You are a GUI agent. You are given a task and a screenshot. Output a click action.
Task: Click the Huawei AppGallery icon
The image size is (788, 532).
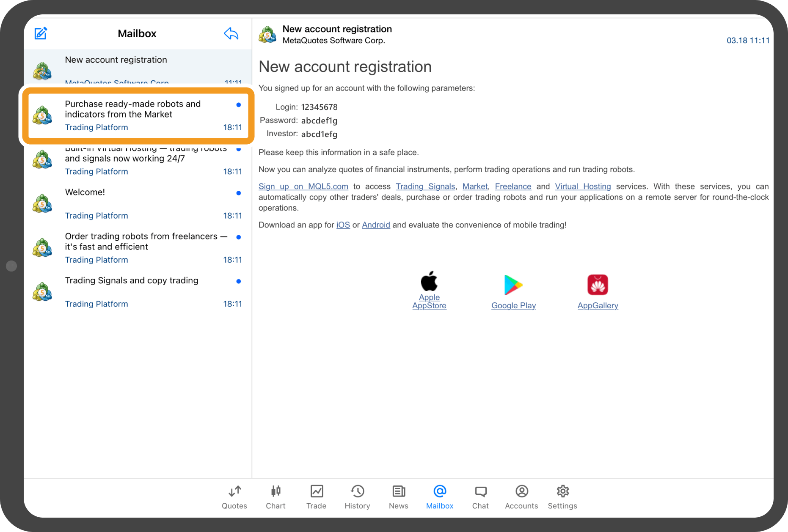(x=598, y=285)
